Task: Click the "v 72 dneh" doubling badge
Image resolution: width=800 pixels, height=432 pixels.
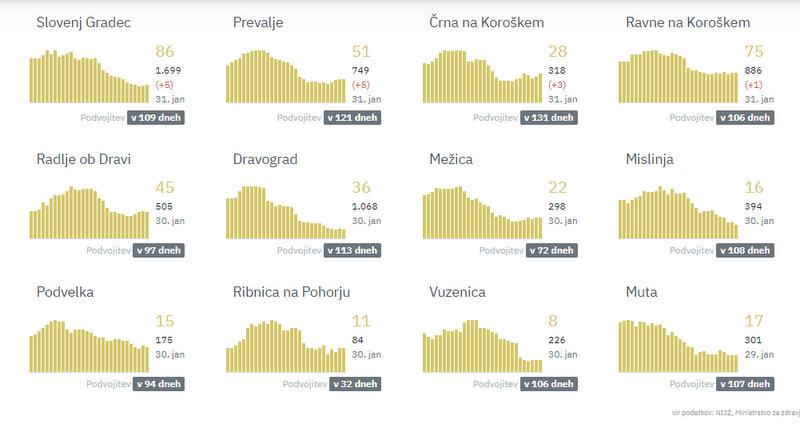Action: tap(549, 249)
